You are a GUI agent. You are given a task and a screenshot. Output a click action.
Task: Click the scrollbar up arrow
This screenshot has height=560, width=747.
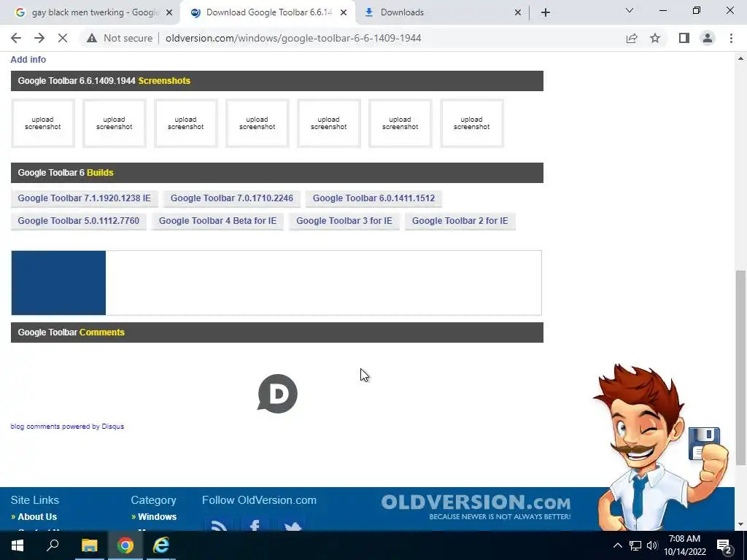click(741, 58)
